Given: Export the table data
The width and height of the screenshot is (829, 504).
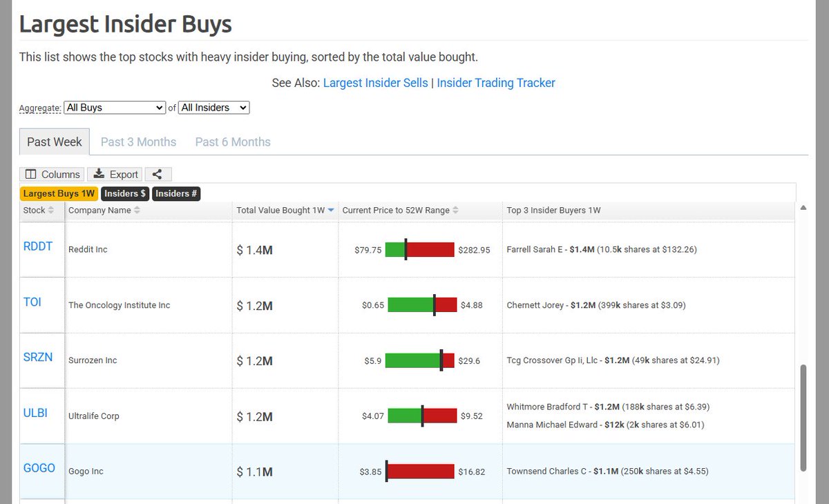Looking at the screenshot, I should click(x=116, y=174).
